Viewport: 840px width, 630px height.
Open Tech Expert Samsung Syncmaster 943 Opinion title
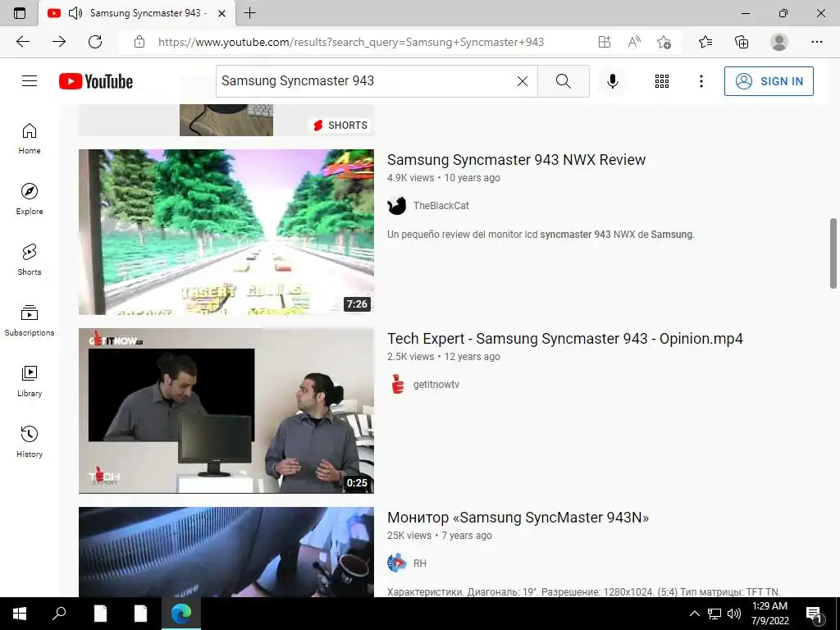[565, 339]
